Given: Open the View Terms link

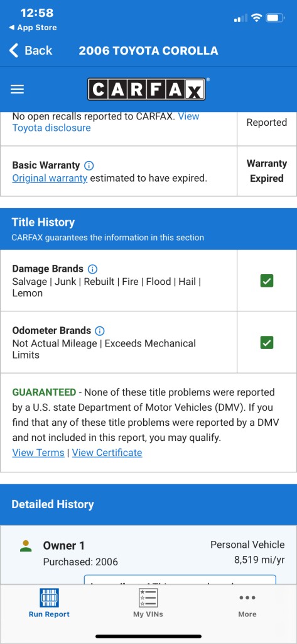Looking at the screenshot, I should tap(38, 453).
